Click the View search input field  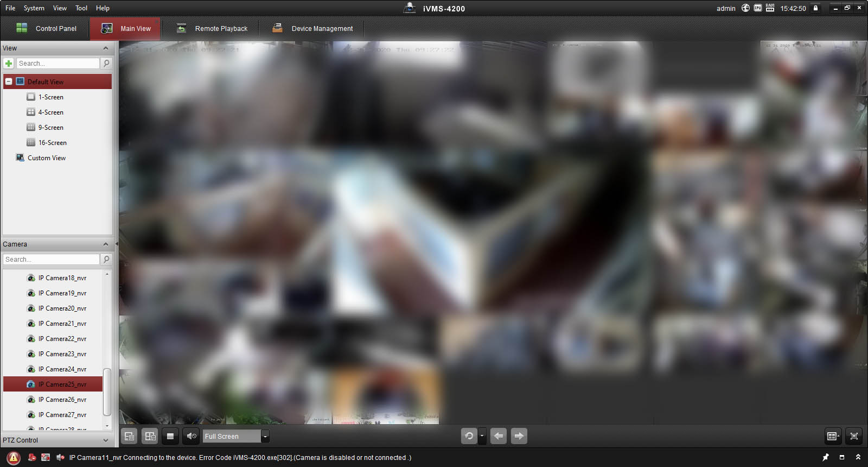(58, 64)
